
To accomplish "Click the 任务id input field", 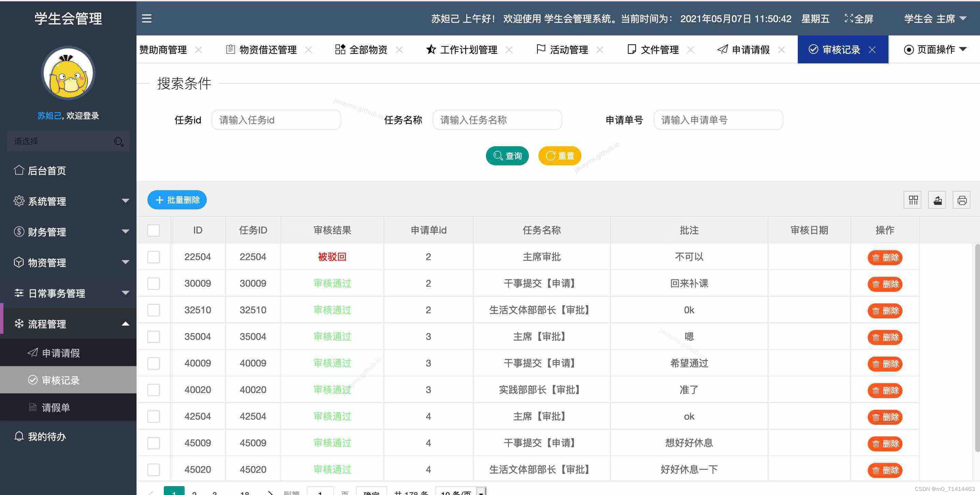I will pos(276,120).
